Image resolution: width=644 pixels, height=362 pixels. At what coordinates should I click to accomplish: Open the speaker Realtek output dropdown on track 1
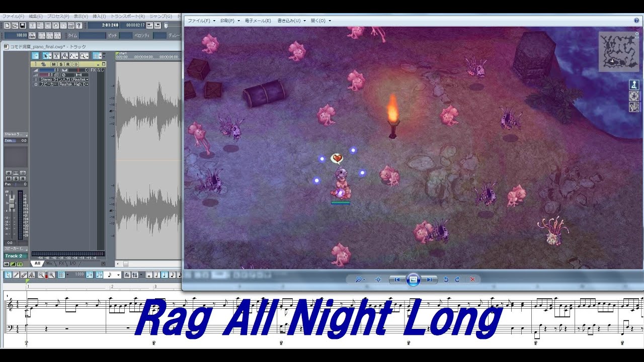63,84
